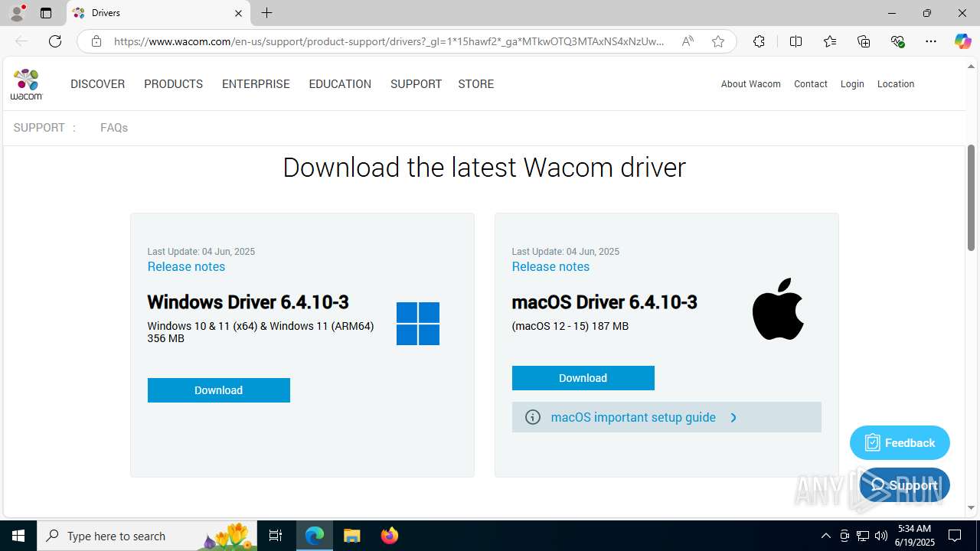Click the scrollbar down arrow
Image resolution: width=980 pixels, height=551 pixels.
971,507
